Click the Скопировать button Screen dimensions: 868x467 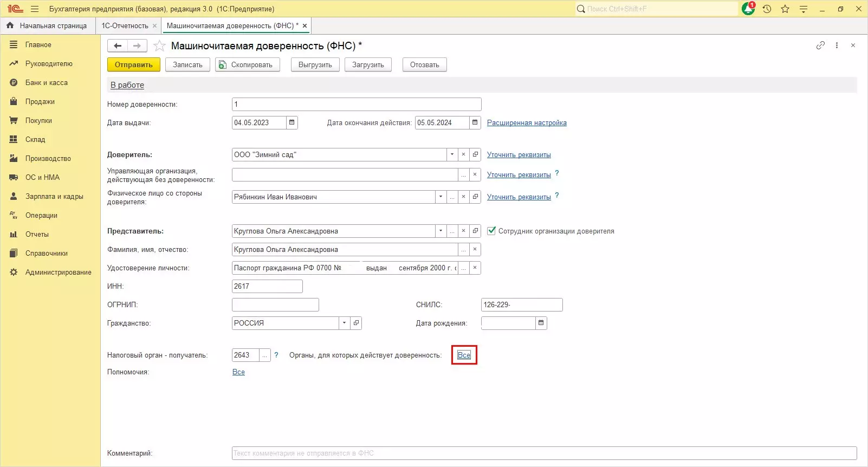click(248, 64)
